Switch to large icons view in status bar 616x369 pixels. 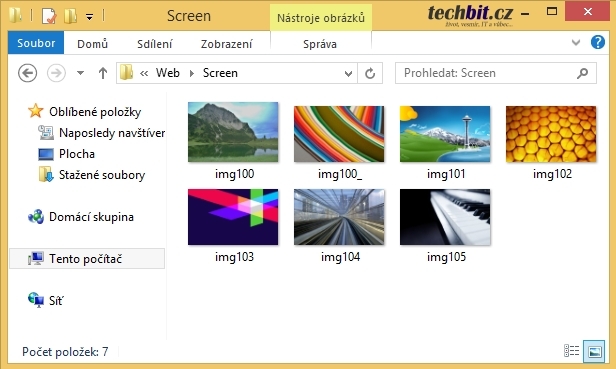[595, 351]
